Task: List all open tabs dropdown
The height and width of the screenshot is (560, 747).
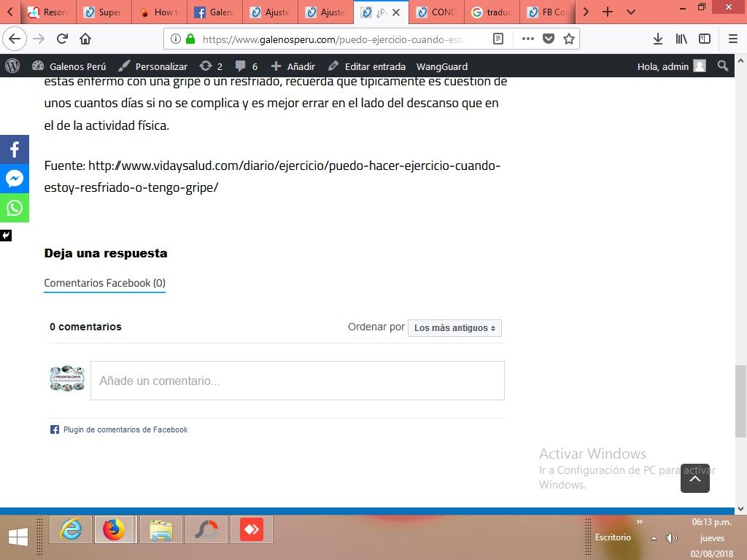Action: coord(631,12)
